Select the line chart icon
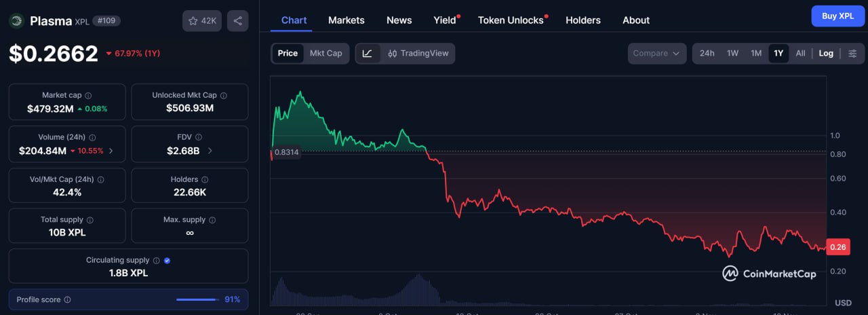868x315 pixels. point(367,53)
